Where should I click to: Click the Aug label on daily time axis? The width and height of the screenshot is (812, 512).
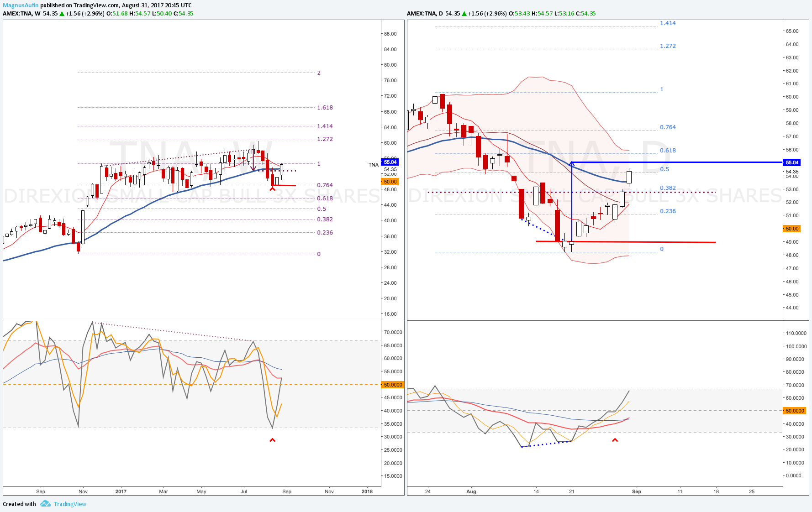pos(471,491)
